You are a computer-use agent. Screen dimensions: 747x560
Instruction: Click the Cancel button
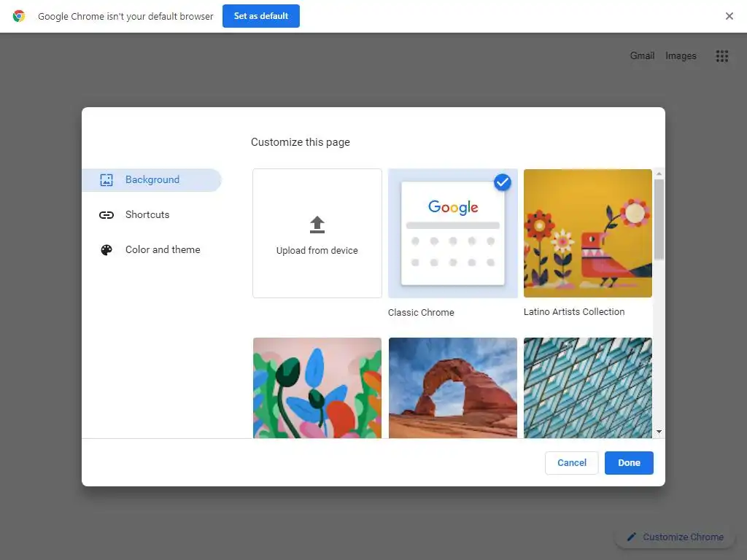(572, 463)
